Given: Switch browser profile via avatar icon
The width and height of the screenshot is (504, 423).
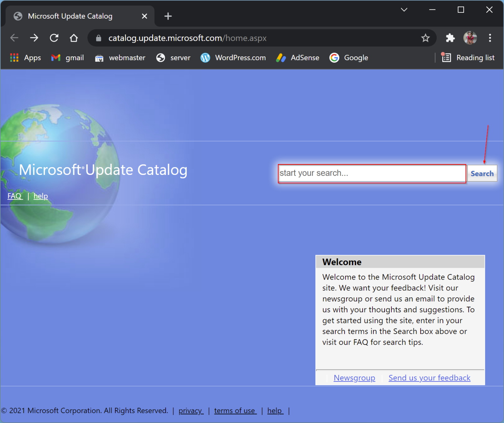Looking at the screenshot, I should click(x=470, y=38).
